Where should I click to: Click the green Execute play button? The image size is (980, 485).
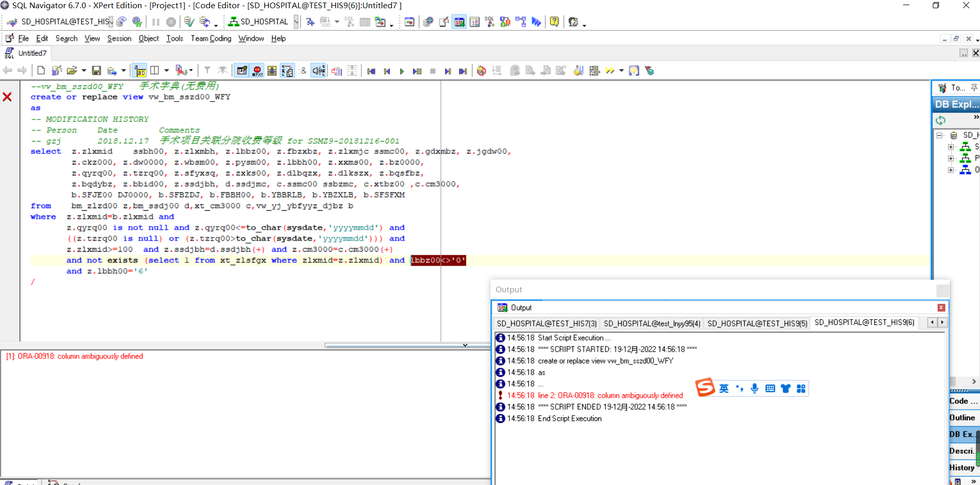coord(402,71)
